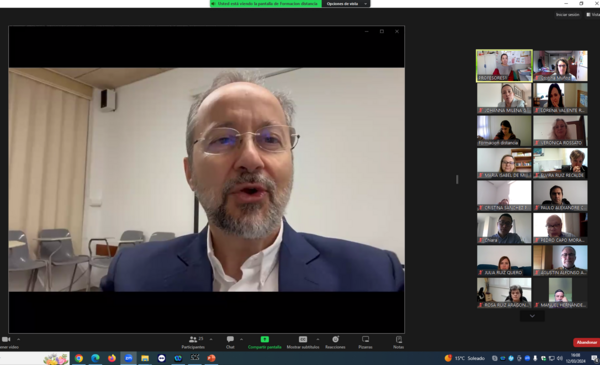The height and width of the screenshot is (365, 600).
Task: Expand the arrow next to Participantes
Action: (x=211, y=339)
